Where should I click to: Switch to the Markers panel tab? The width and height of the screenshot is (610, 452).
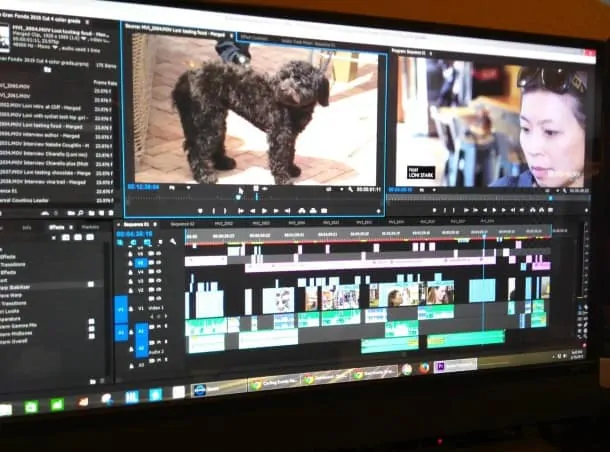90,227
